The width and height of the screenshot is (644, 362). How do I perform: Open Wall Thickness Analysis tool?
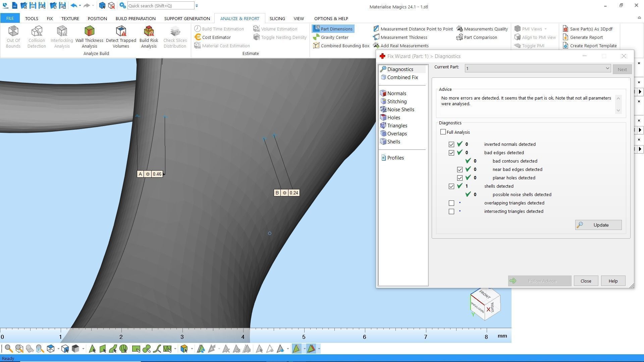coord(89,31)
